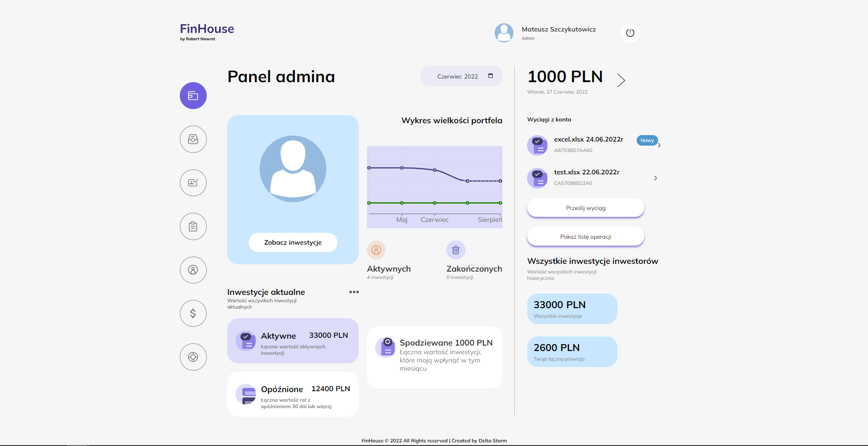The height and width of the screenshot is (446, 868).
Task: Click the 33000 PLN Wszystkie inwestycje card
Action: 572,309
